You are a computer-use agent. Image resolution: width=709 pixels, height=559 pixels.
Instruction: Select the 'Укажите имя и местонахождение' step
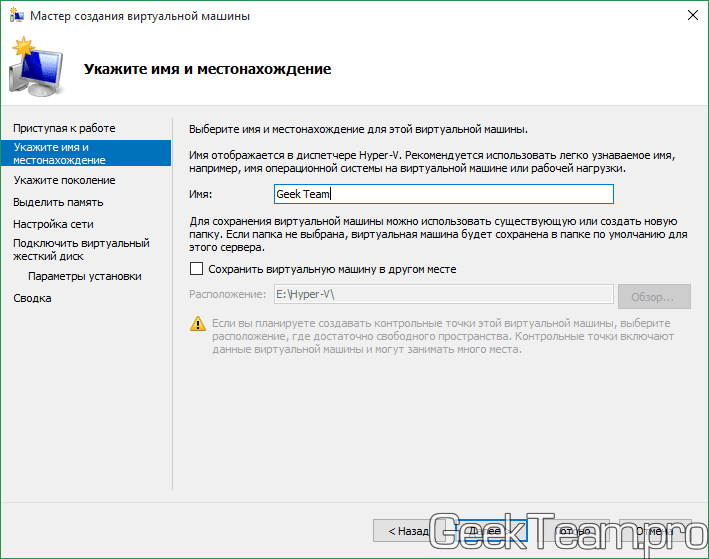(59, 154)
